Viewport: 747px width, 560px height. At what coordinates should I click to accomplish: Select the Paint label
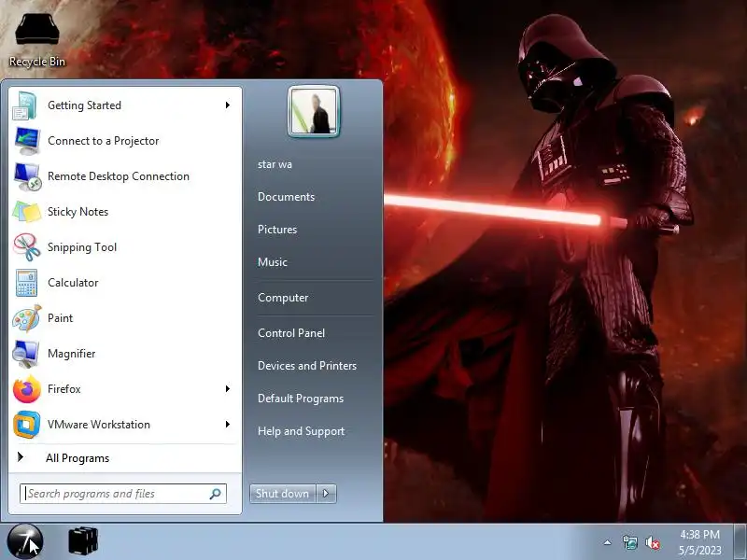point(60,318)
